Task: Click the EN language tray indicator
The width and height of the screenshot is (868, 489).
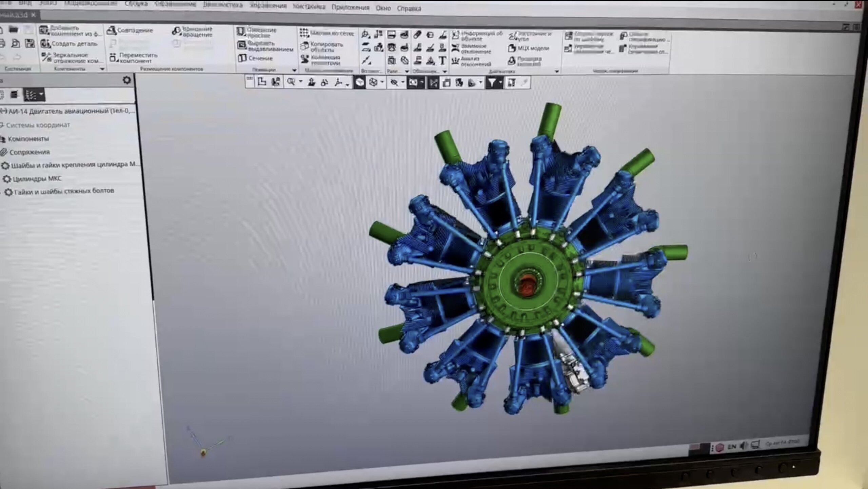Action: pyautogui.click(x=732, y=447)
